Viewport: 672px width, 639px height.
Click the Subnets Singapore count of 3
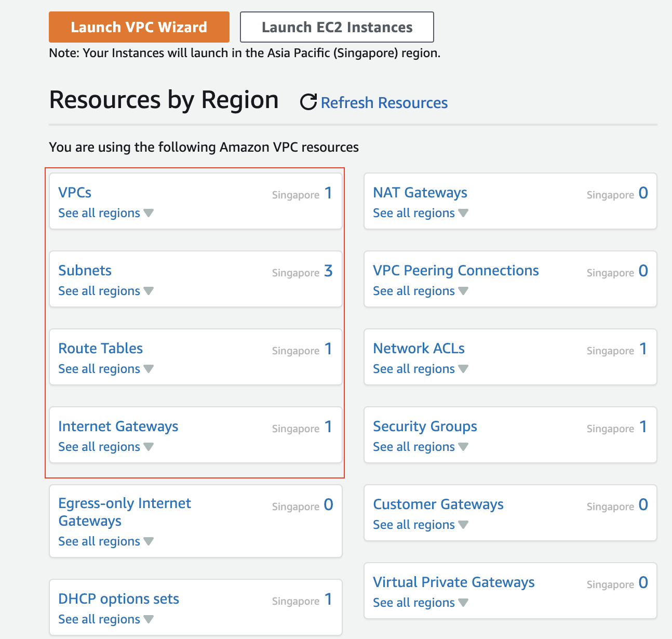tap(328, 271)
